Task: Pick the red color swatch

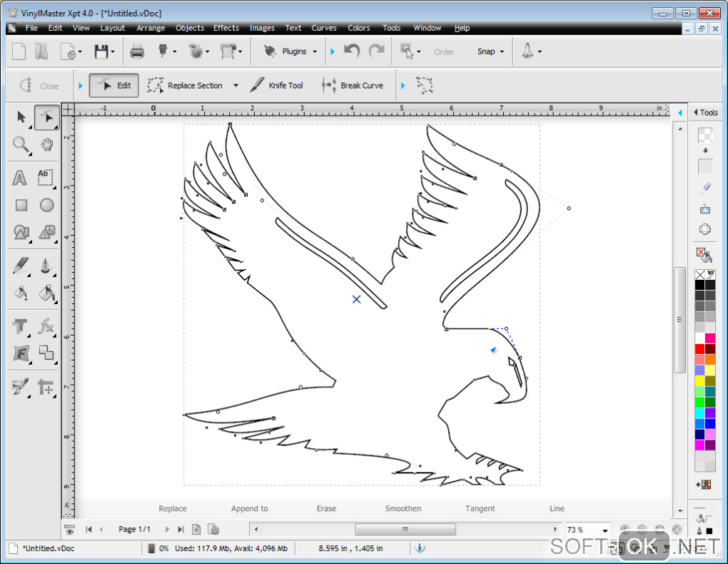Action: [699, 349]
